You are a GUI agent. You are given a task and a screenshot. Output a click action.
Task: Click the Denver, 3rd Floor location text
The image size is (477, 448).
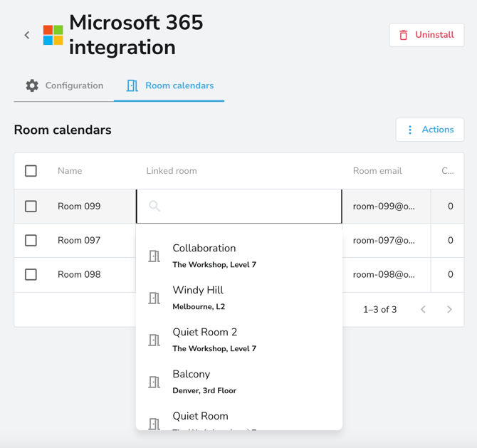coord(204,391)
